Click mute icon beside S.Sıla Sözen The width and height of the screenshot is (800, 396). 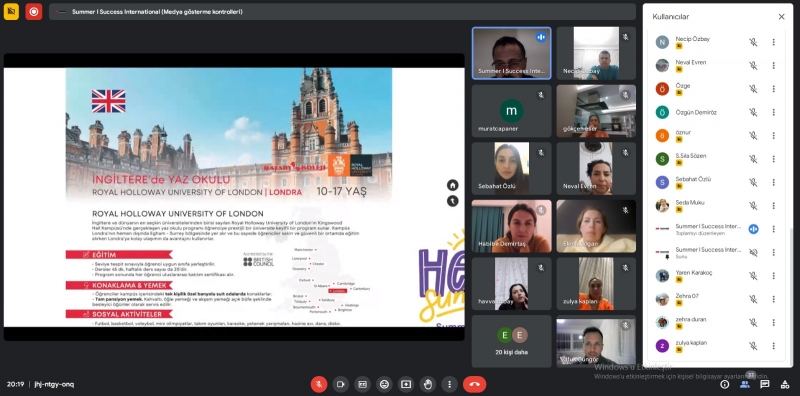point(753,159)
